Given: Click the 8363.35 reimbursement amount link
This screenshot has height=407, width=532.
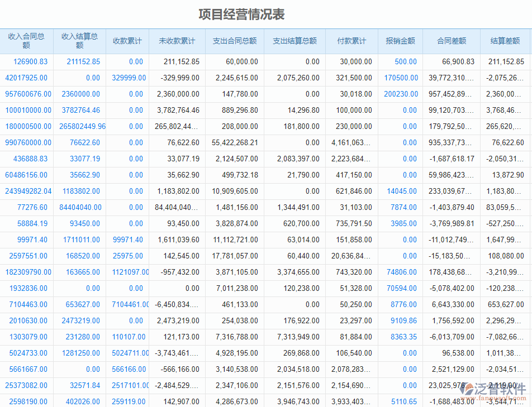Looking at the screenshot, I should tap(407, 337).
